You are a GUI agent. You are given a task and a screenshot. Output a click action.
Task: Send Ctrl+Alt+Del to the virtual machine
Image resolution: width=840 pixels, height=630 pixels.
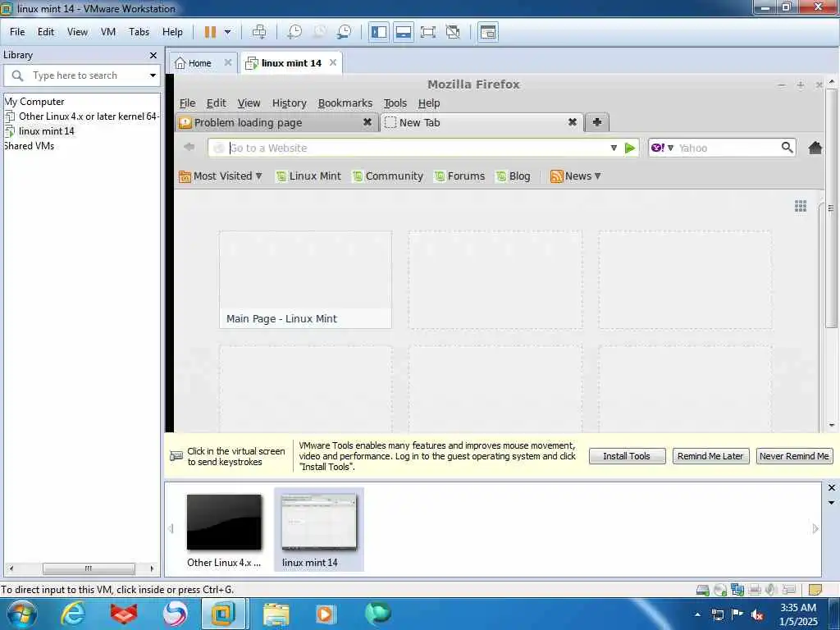click(259, 32)
